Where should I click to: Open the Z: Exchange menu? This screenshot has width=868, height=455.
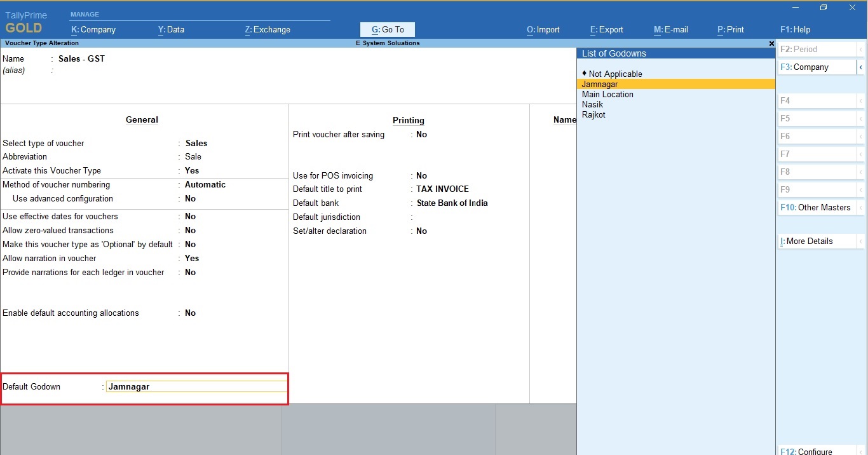[x=267, y=29]
